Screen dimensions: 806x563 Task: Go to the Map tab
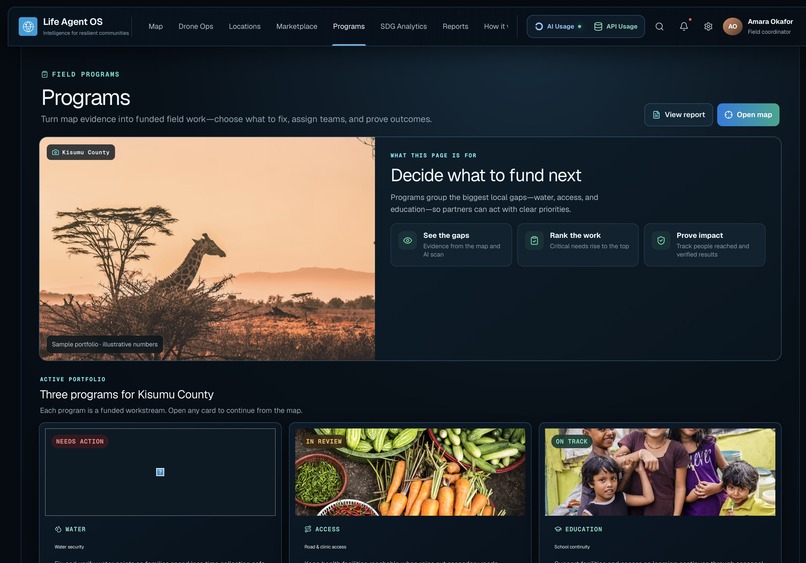click(x=156, y=26)
